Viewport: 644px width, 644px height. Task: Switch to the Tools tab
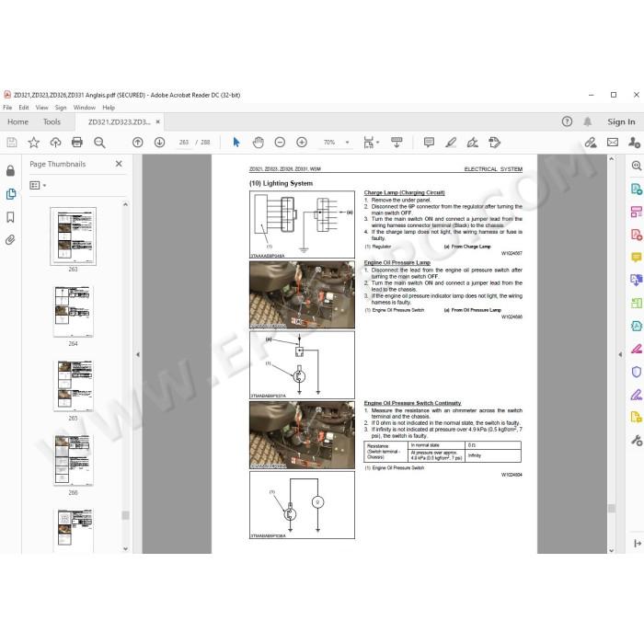point(52,121)
